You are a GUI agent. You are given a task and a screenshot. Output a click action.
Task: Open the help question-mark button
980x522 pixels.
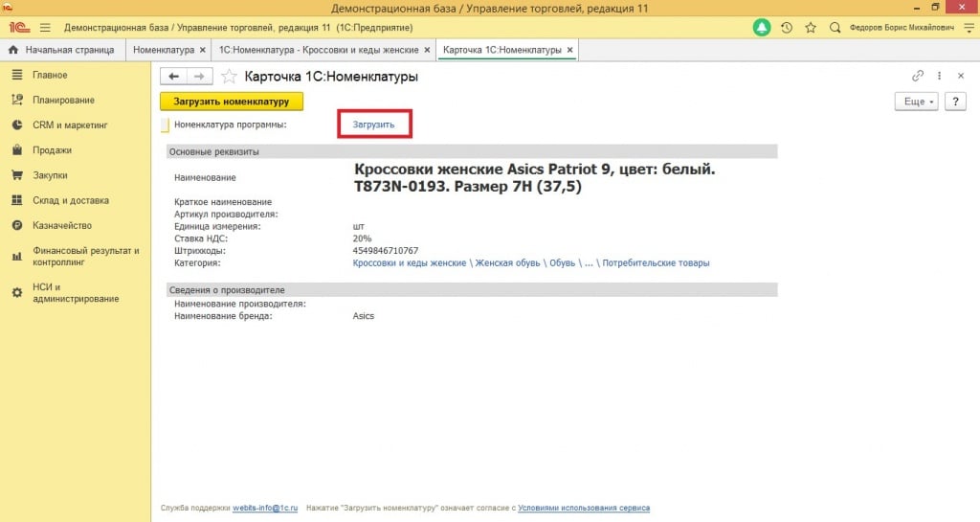(954, 102)
